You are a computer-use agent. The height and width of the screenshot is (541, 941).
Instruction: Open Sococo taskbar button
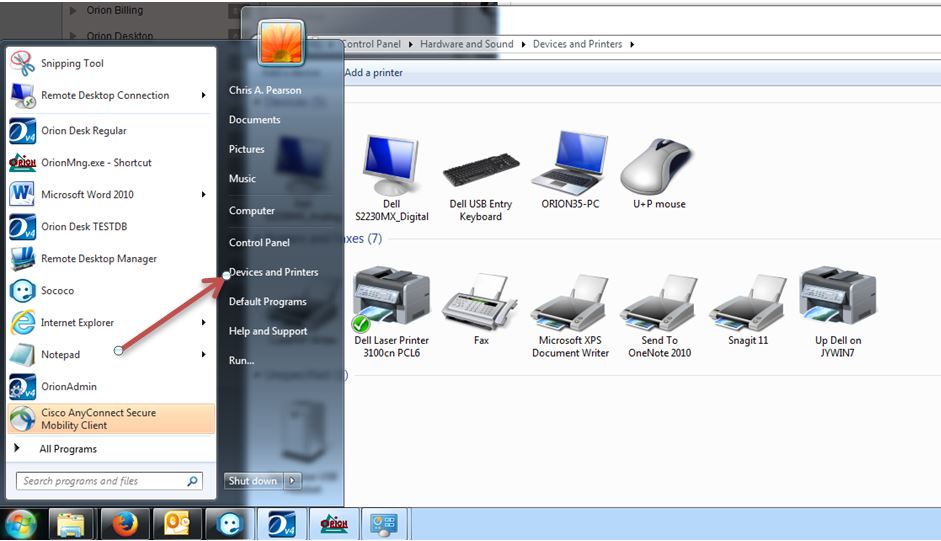[229, 524]
